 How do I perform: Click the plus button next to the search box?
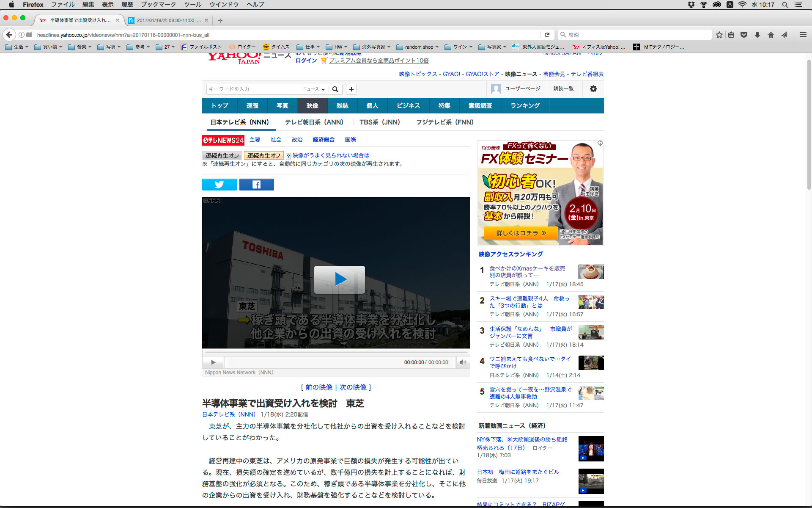[x=351, y=89]
